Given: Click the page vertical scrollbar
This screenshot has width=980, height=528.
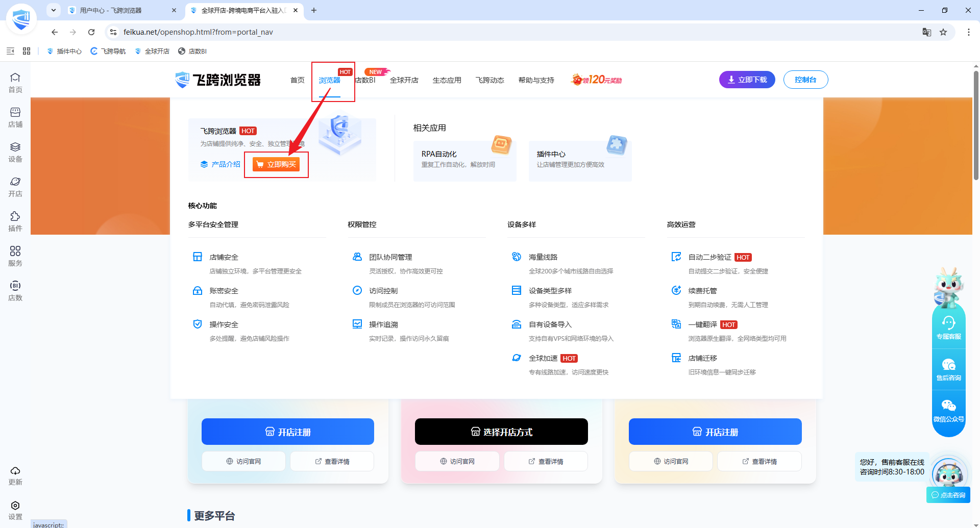Looking at the screenshot, I should tap(976, 125).
